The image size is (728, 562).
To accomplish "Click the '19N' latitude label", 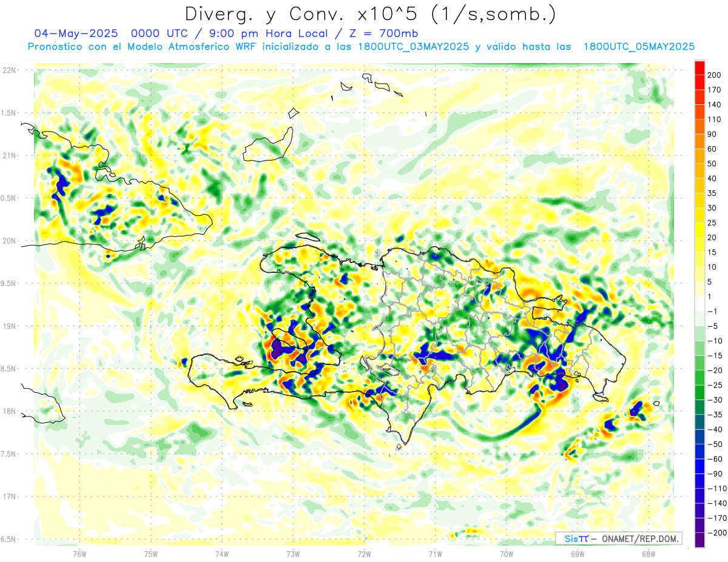I will pyautogui.click(x=9, y=326).
